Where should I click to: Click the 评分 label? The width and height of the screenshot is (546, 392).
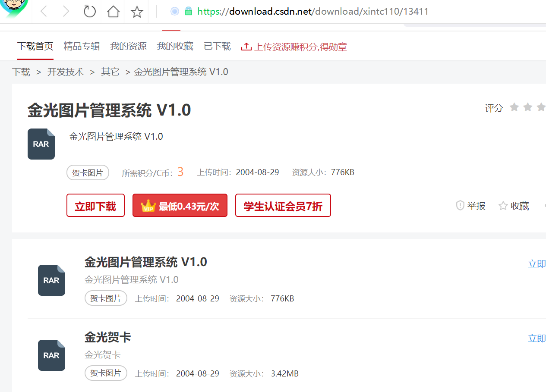pos(494,108)
